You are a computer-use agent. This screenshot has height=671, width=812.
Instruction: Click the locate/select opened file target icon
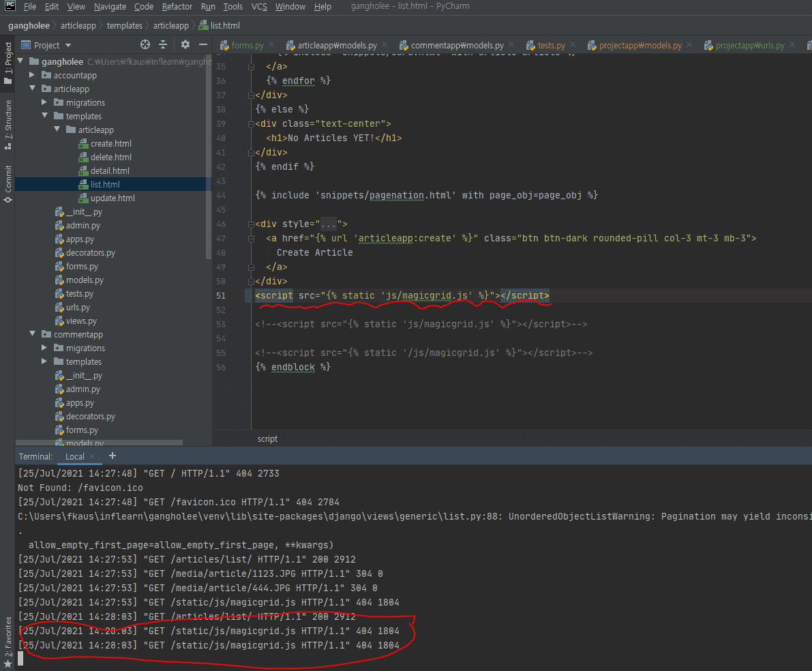[145, 45]
